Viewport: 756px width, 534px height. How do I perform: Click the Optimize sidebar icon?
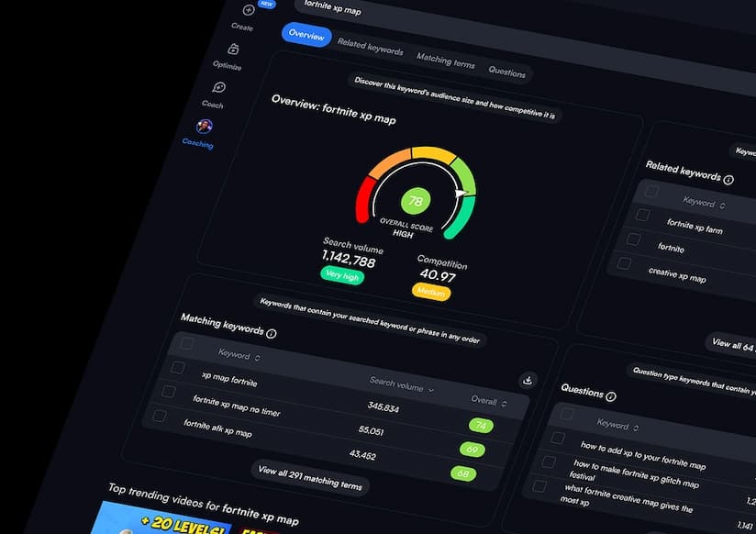pos(233,50)
